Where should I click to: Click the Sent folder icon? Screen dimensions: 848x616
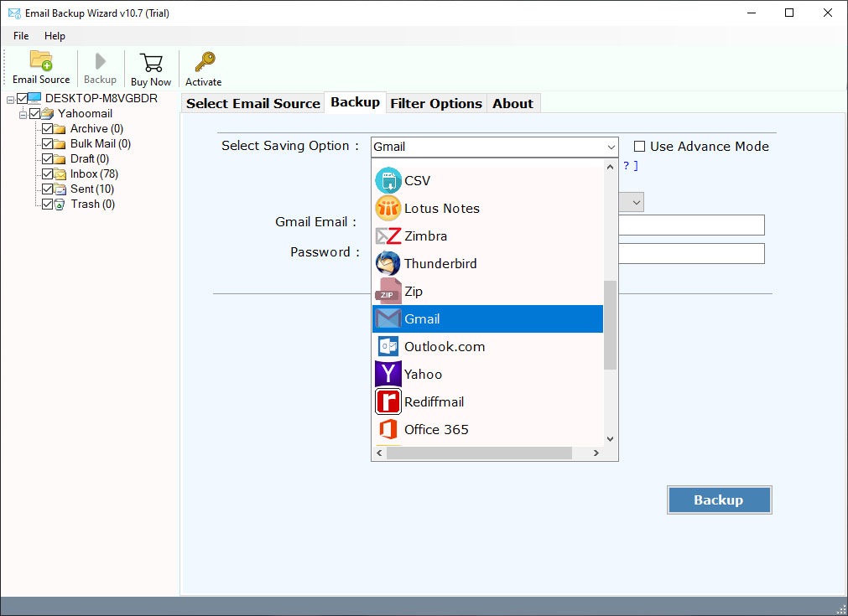[60, 189]
